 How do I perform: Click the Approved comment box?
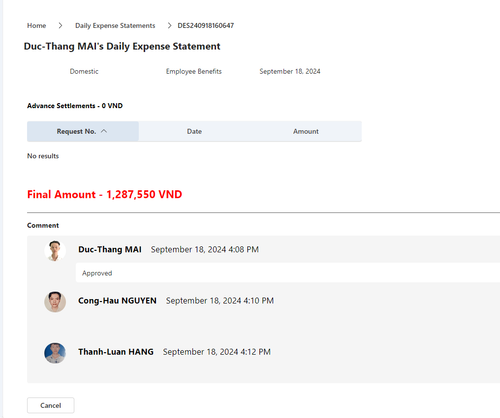[x=288, y=273]
